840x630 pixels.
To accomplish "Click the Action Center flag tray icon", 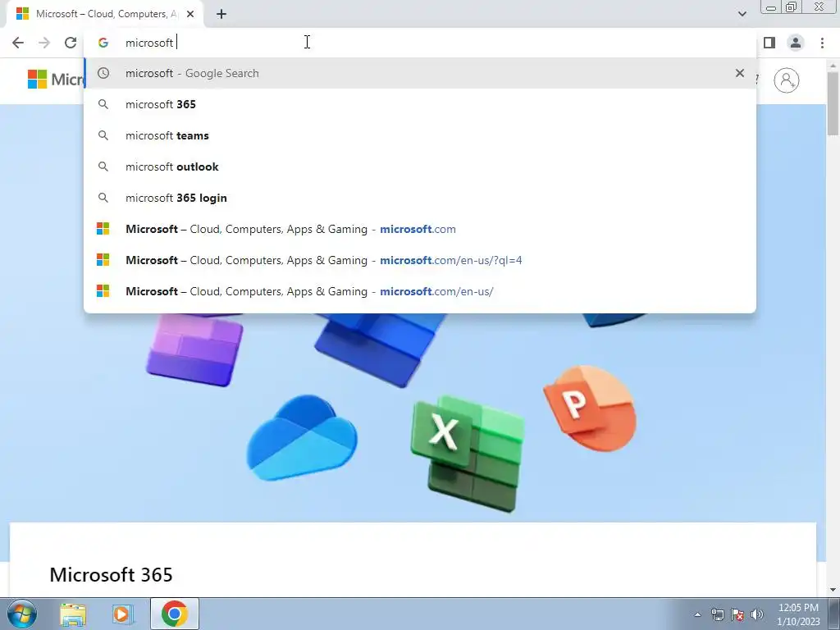I will coord(737,614).
